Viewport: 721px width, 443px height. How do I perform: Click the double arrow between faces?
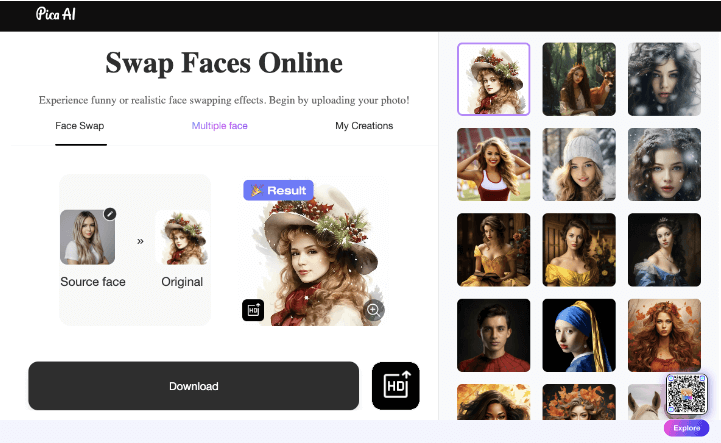(140, 241)
